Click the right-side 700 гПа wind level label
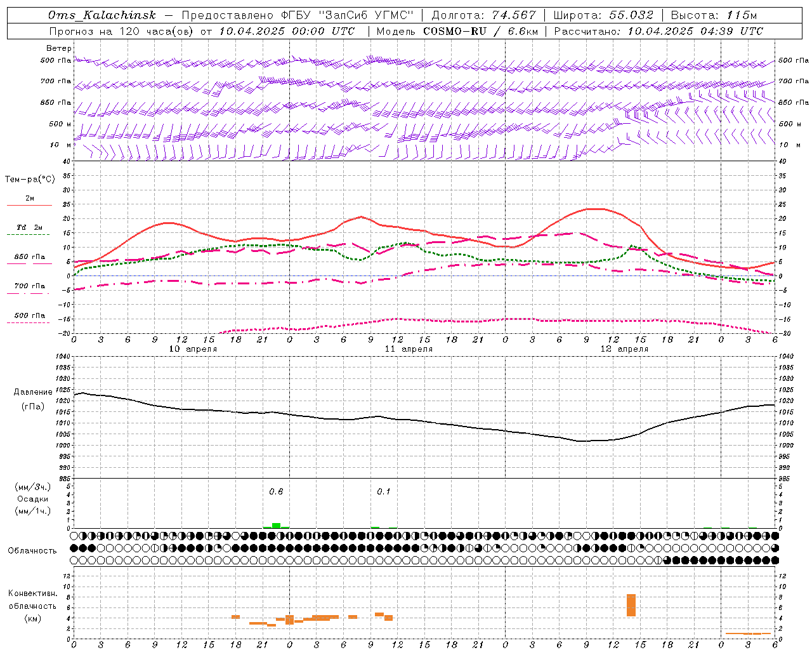 click(x=794, y=81)
